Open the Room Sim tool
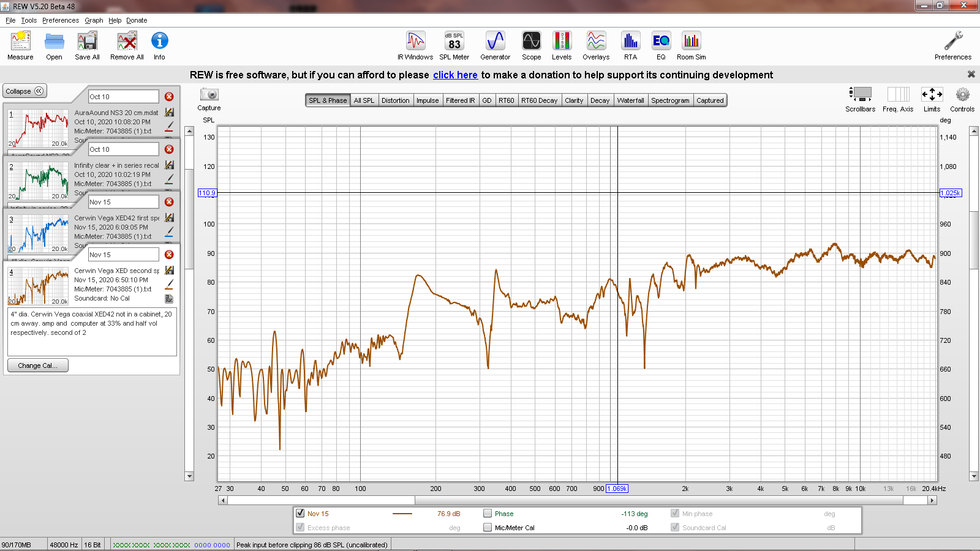 point(691,42)
